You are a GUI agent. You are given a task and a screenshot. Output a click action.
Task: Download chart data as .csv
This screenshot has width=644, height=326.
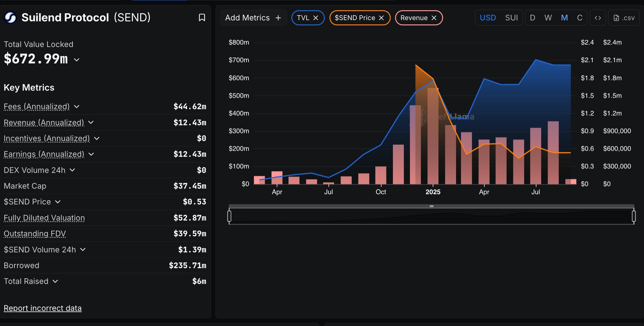tap(624, 18)
